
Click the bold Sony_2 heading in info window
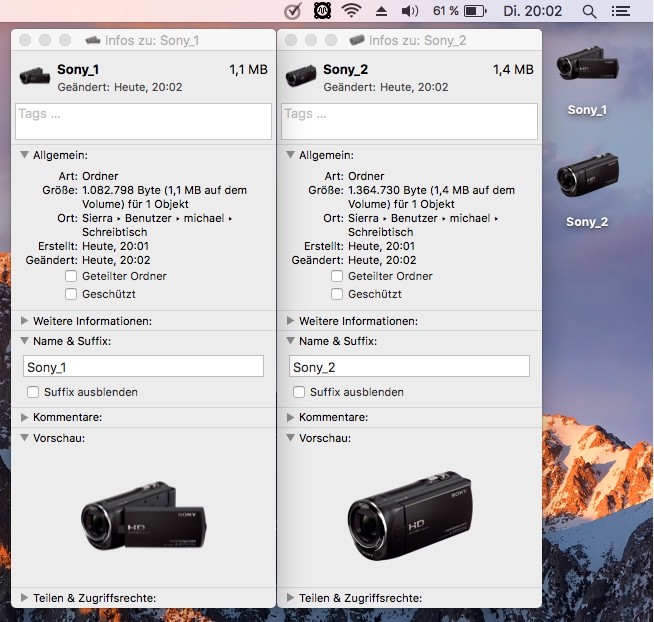(x=345, y=69)
